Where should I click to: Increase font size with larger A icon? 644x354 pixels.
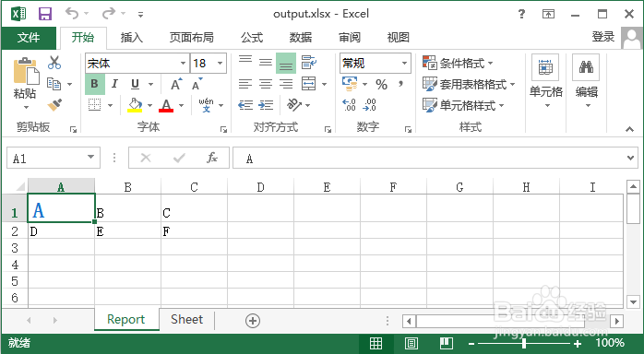pyautogui.click(x=176, y=84)
